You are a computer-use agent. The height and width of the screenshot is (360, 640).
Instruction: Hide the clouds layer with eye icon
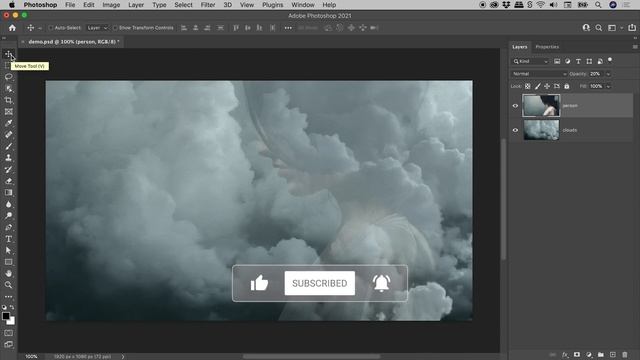tap(515, 130)
